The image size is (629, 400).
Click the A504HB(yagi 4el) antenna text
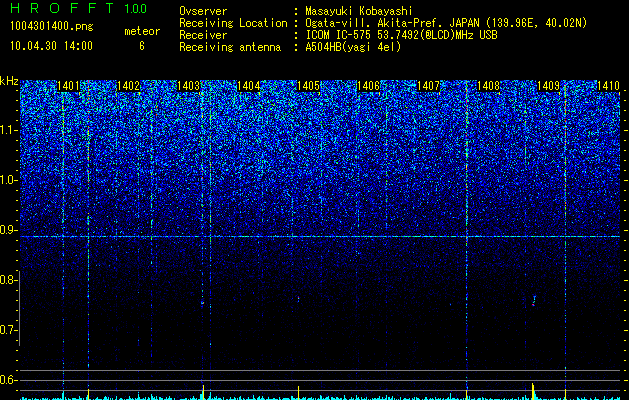(353, 47)
